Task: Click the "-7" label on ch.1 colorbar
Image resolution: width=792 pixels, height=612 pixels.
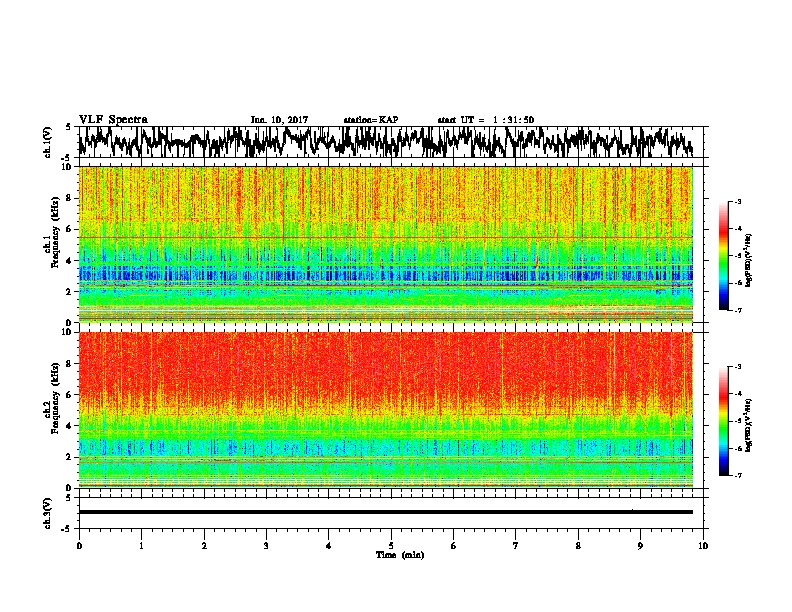Action: (738, 310)
